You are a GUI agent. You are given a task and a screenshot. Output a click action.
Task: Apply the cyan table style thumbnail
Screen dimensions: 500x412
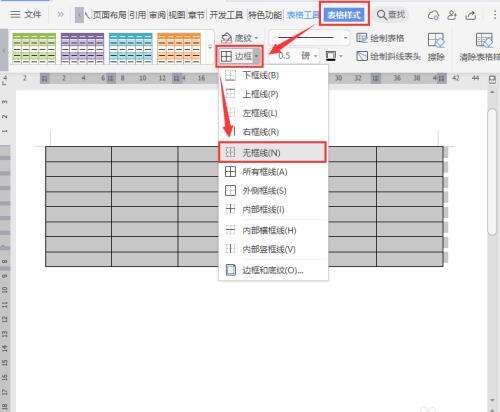tap(131, 48)
